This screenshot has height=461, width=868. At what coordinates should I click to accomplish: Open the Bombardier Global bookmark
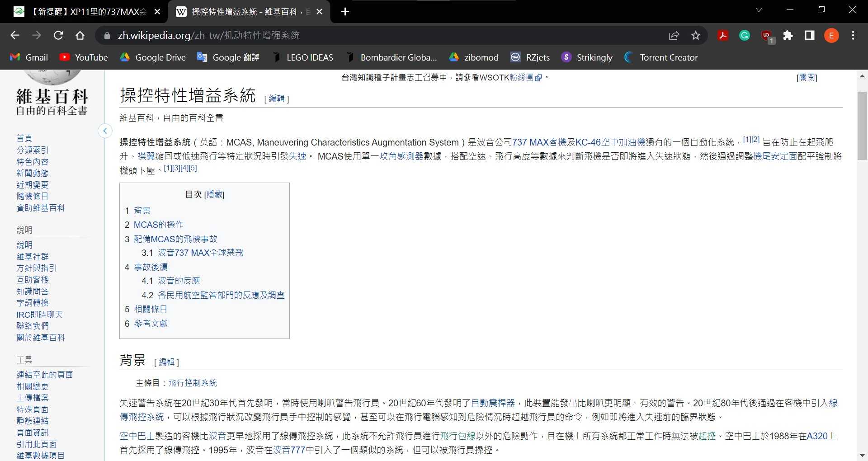point(392,57)
